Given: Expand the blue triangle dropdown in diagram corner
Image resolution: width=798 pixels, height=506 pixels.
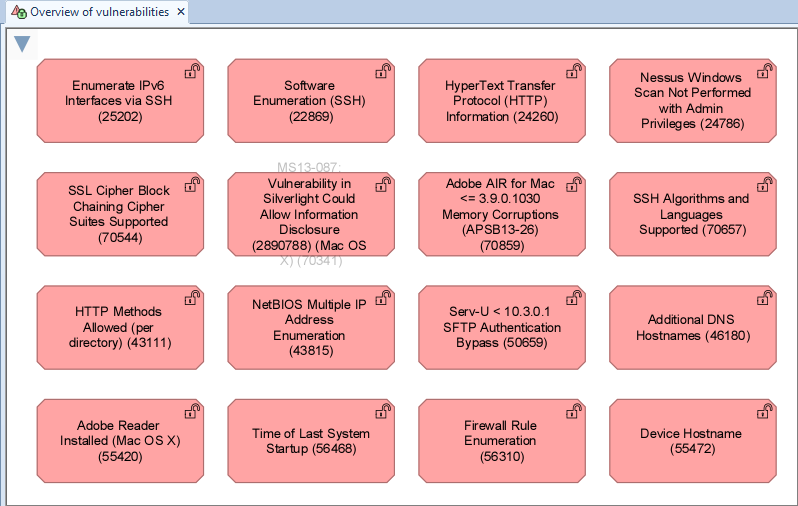Looking at the screenshot, I should tap(22, 44).
